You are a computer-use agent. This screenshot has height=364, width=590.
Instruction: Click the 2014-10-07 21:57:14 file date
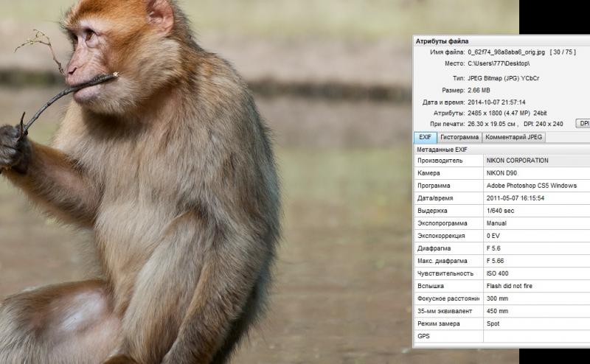pos(496,102)
